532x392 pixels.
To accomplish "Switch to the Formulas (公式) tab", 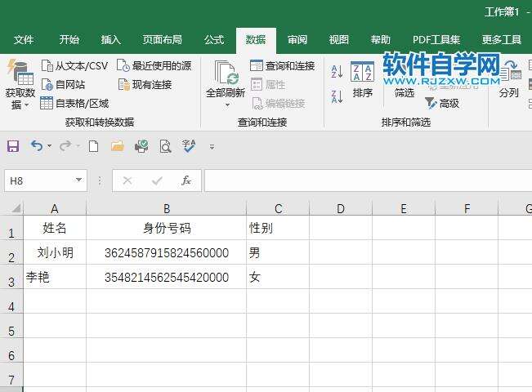I will [x=214, y=40].
